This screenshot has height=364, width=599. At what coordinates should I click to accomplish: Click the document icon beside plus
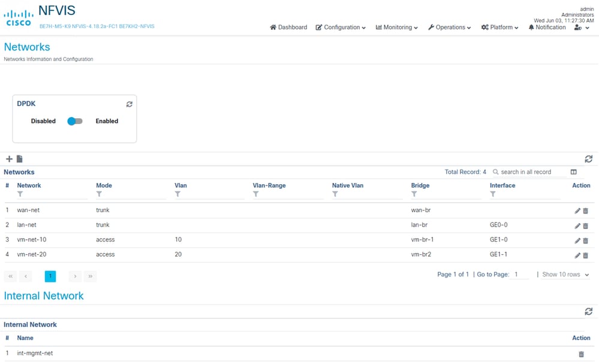[19, 159]
